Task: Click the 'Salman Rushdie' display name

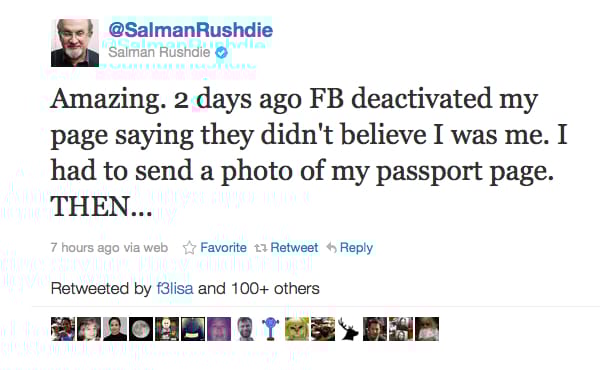Action: (x=159, y=52)
